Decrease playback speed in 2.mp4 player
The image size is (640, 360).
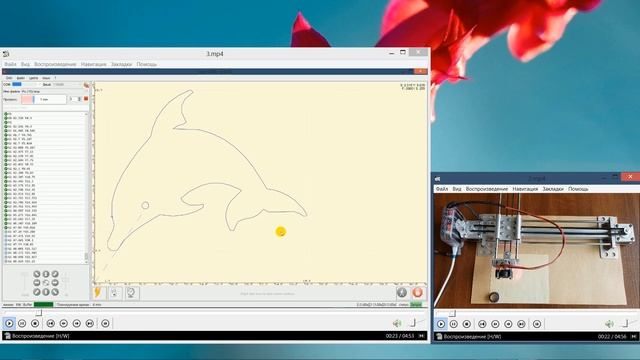(x=495, y=324)
